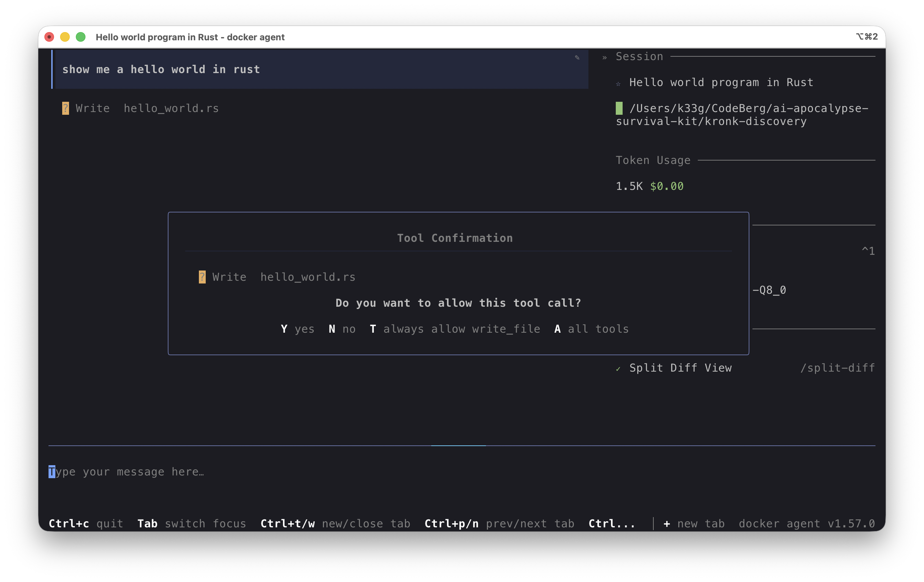Viewport: 924px width, 582px height.
Task: Click the 'Tool Confirmation' dialog title
Action: 455,238
